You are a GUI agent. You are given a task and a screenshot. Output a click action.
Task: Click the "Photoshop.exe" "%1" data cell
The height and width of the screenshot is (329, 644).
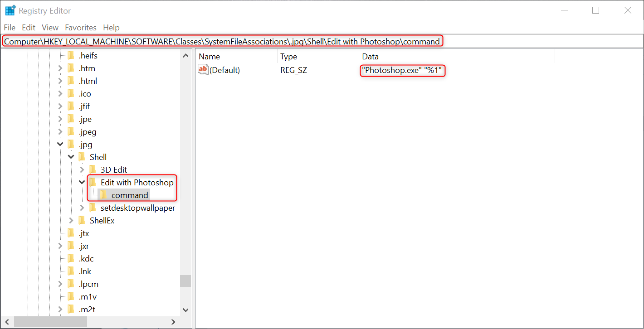point(403,70)
